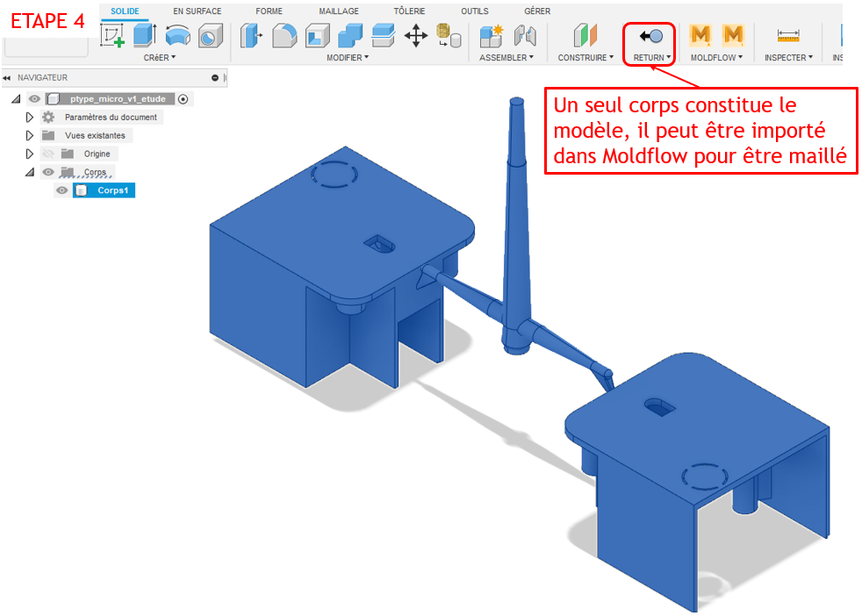Expand Paramètres du document node
Screen dimensions: 862x616
click(x=30, y=117)
